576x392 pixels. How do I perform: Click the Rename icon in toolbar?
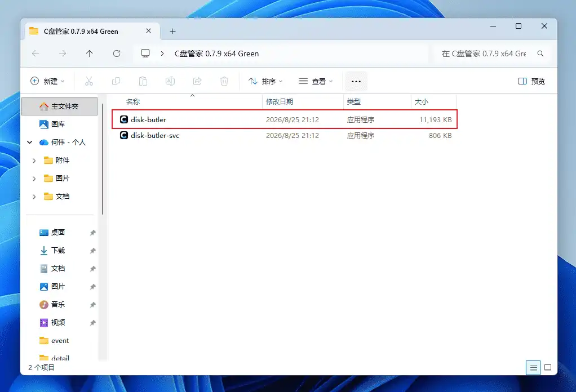(170, 81)
